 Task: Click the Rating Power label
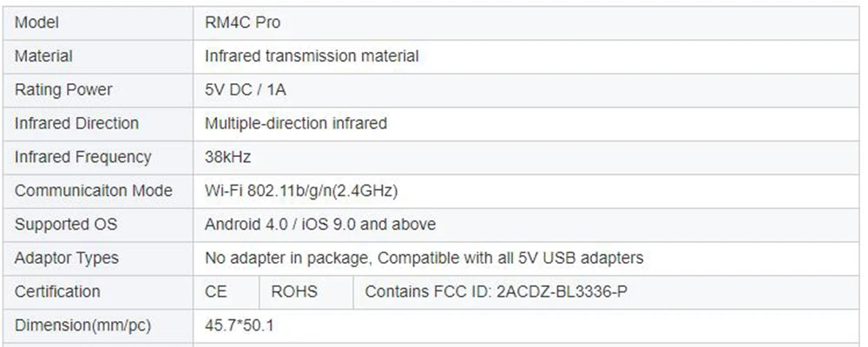click(63, 90)
